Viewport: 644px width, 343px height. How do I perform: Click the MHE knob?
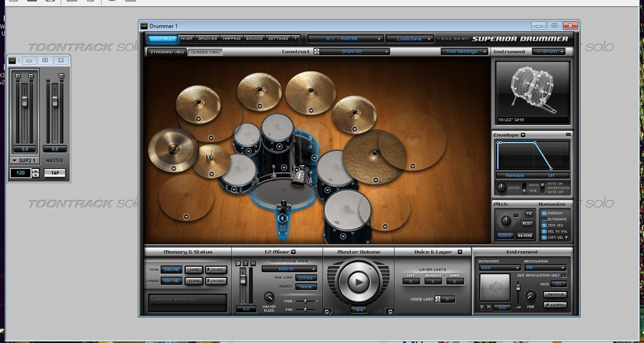point(530,296)
